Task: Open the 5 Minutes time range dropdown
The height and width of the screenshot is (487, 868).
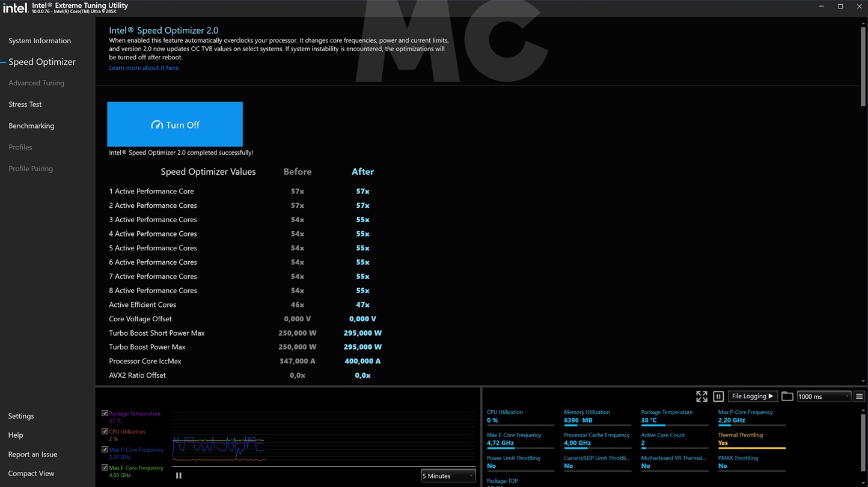Action: click(x=448, y=476)
